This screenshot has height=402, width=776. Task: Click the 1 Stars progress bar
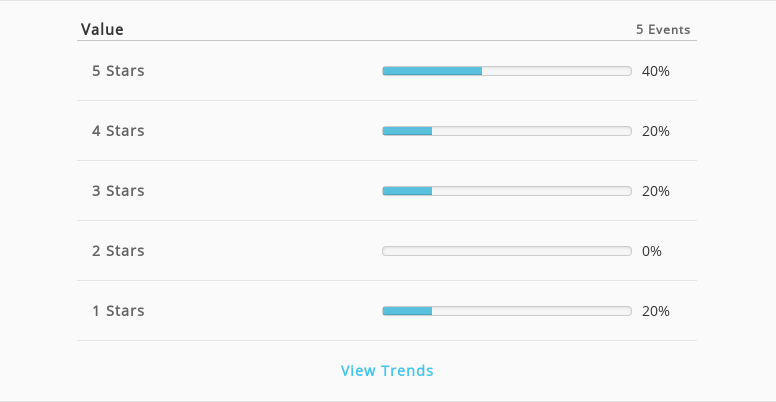507,311
